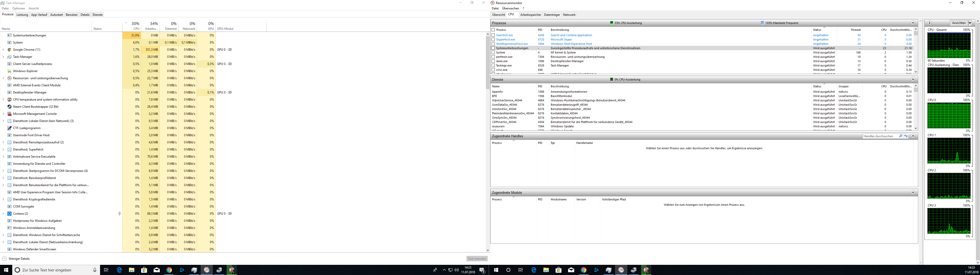Screen dimensions: 980x275
Task: Collapse the Dienste section in Ressourcenmonitor
Action: click(913, 79)
